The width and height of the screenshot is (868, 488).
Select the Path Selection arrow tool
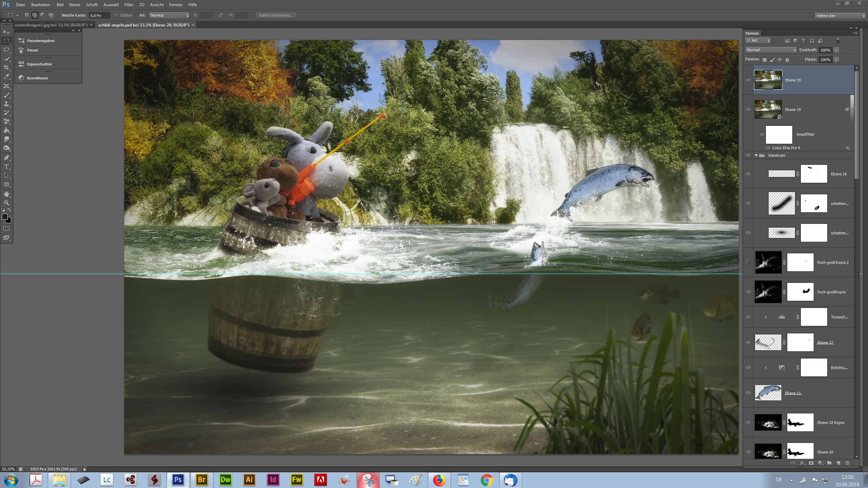tap(6, 175)
